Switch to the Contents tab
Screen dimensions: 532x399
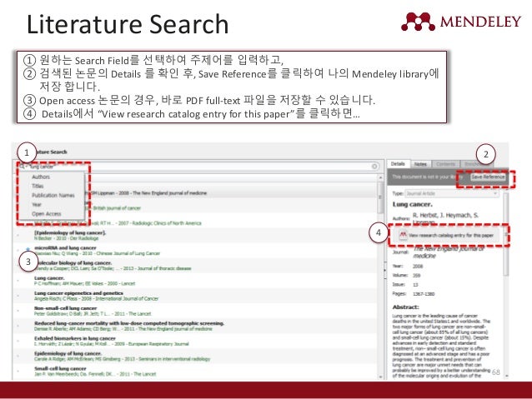click(445, 164)
